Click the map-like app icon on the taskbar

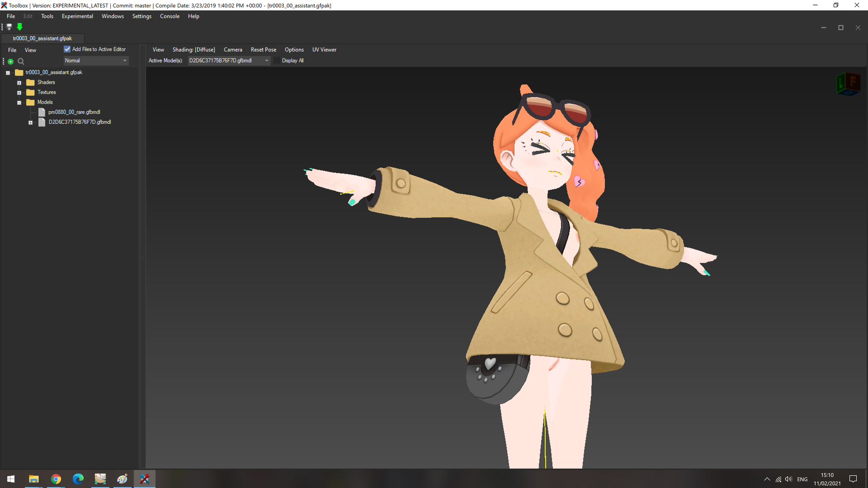click(x=100, y=479)
